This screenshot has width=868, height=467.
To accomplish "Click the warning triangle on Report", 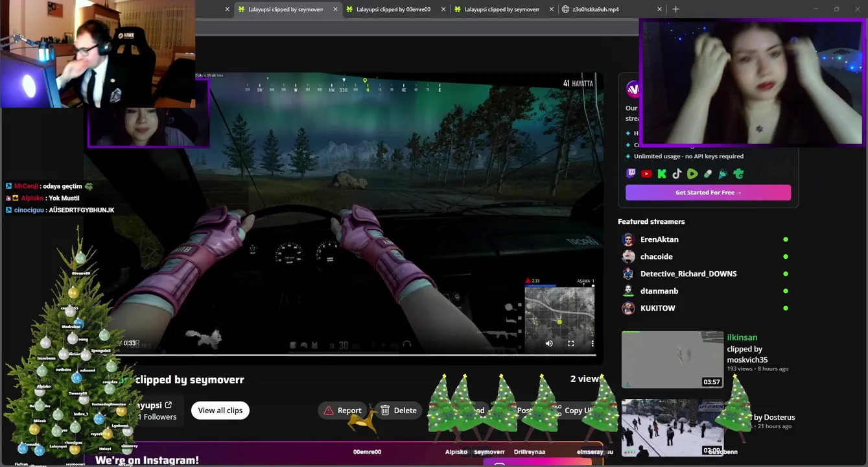I will (329, 411).
